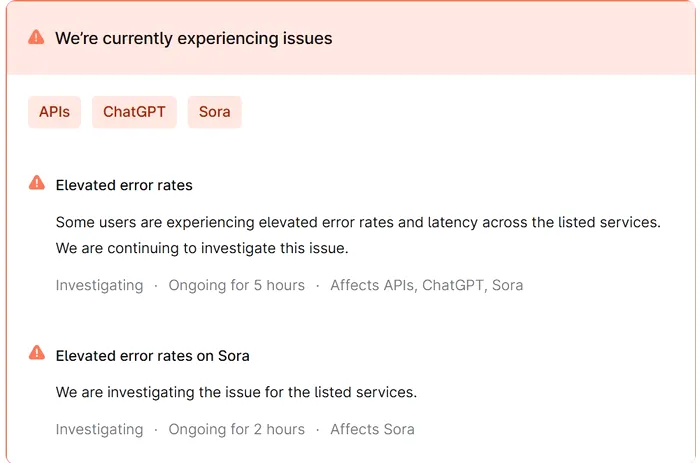Click warning icon beside Elevated error rates
The width and height of the screenshot is (700, 463).
pyautogui.click(x=37, y=183)
